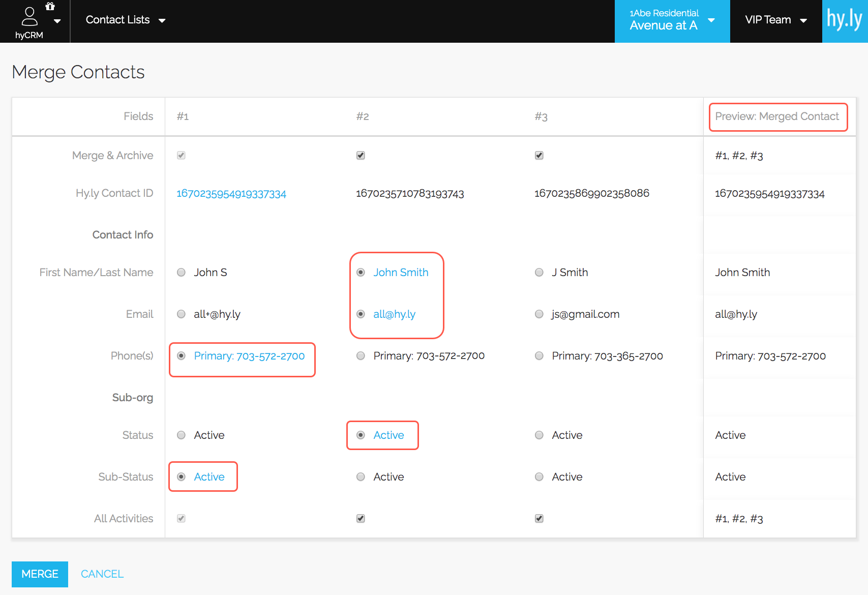Choose the all@hy.ly email radio in #2
Image resolution: width=868 pixels, height=595 pixels.
coord(361,314)
